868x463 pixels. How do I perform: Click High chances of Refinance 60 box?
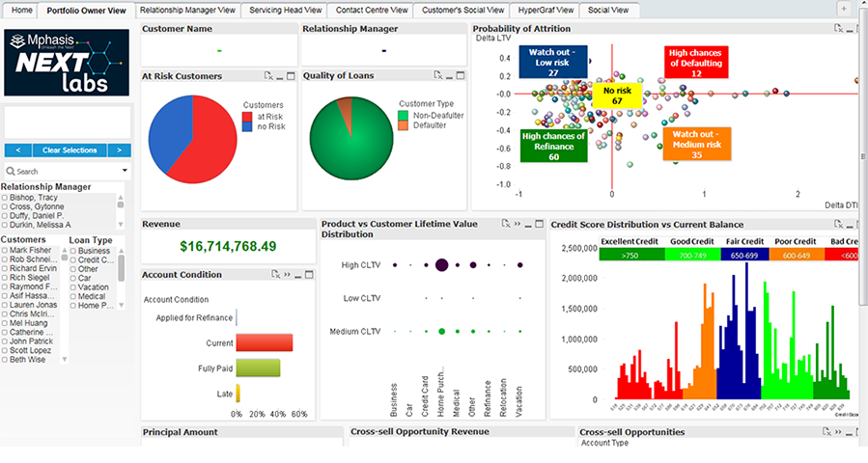553,146
